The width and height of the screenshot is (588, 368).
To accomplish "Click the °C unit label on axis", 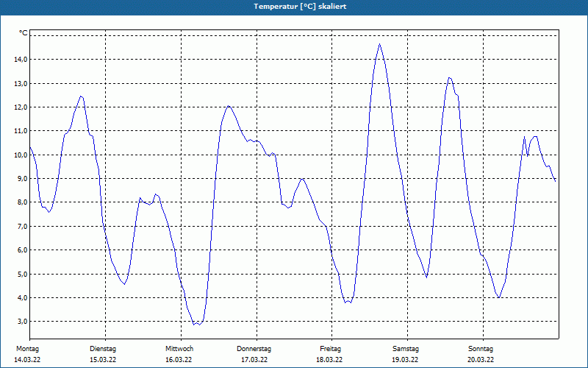I will tap(24, 33).
